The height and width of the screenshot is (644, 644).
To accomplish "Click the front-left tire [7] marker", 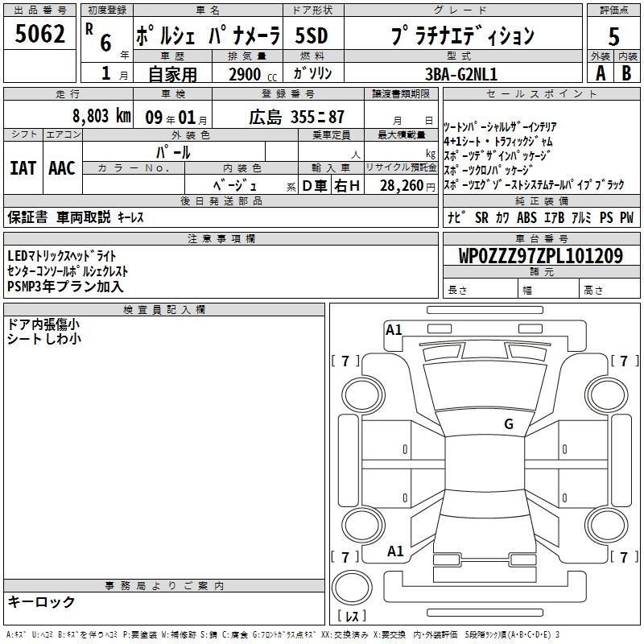I will [x=345, y=361].
